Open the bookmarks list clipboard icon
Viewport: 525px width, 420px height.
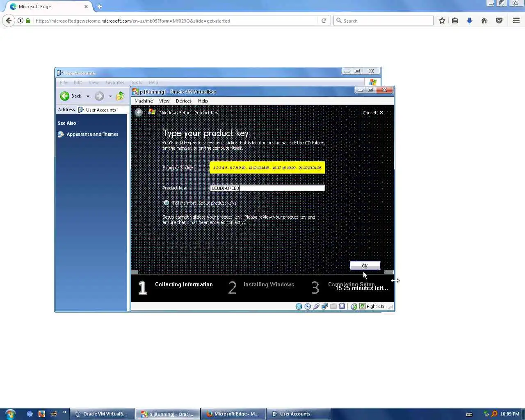pos(455,21)
